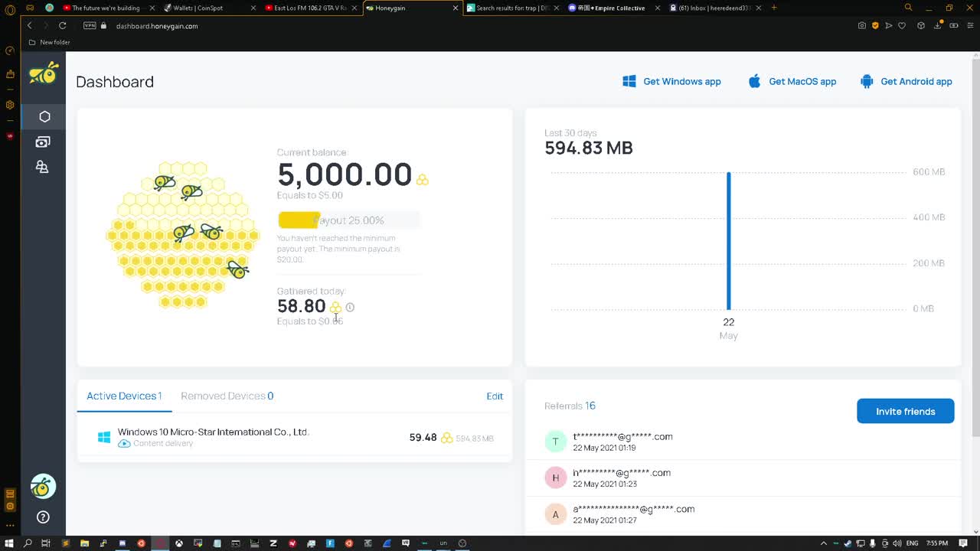Click the Referrals 16 heading
This screenshot has width=980, height=551.
570,406
